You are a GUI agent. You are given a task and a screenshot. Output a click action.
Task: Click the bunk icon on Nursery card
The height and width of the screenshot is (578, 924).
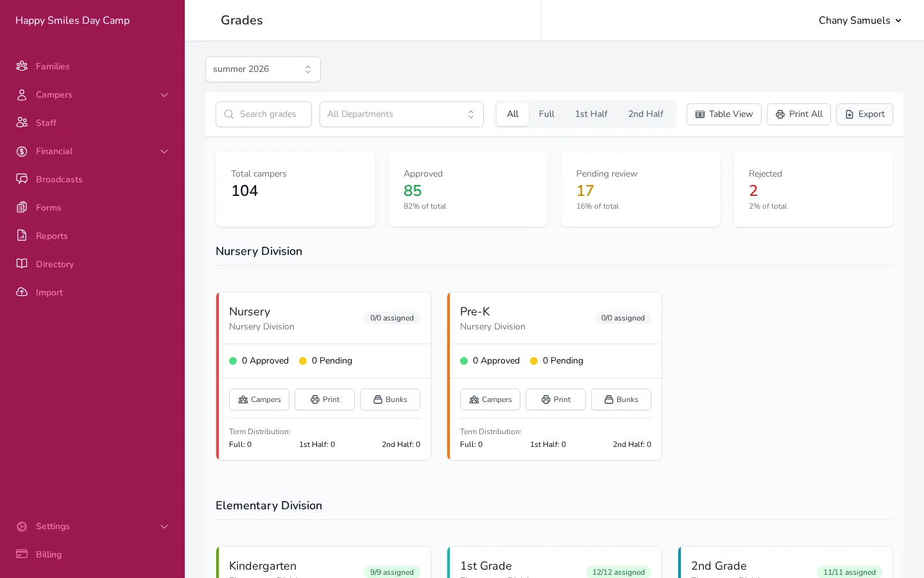378,399
